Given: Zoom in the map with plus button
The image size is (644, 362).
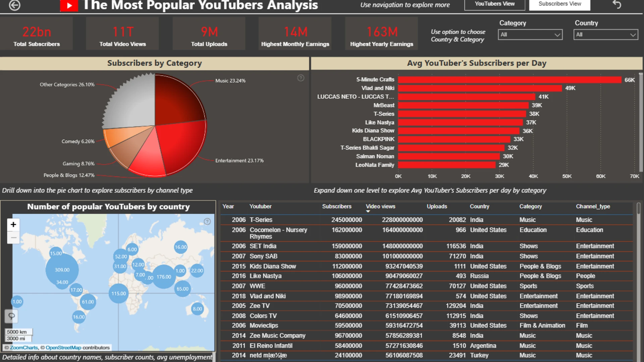Looking at the screenshot, I should [x=13, y=225].
